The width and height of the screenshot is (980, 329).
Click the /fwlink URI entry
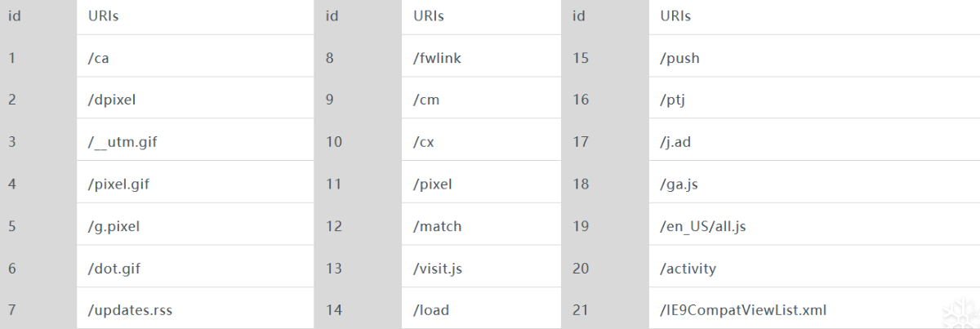pyautogui.click(x=441, y=58)
